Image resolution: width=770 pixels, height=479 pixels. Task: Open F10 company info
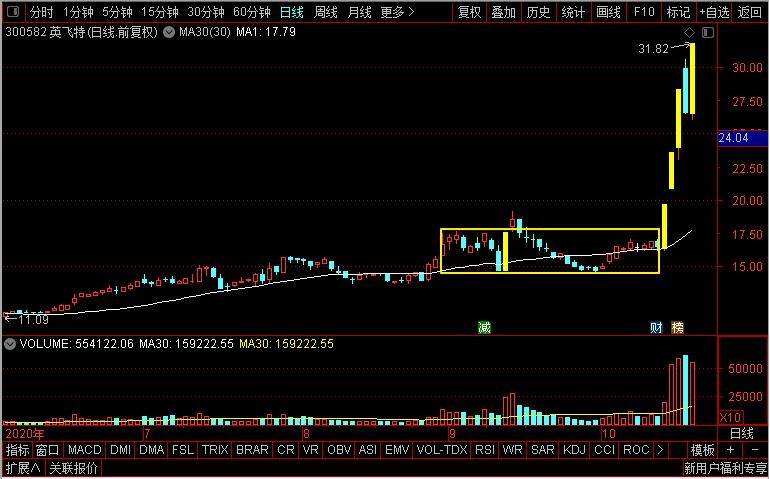point(644,12)
